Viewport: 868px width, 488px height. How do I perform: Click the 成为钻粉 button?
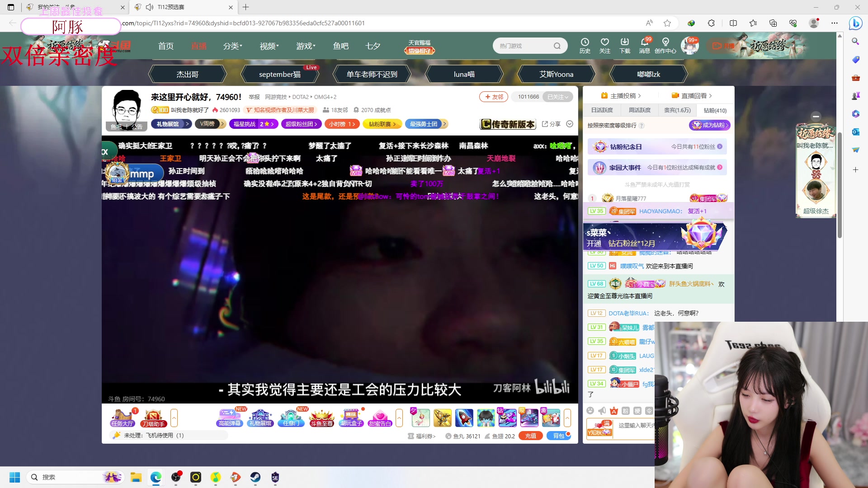[x=709, y=125]
